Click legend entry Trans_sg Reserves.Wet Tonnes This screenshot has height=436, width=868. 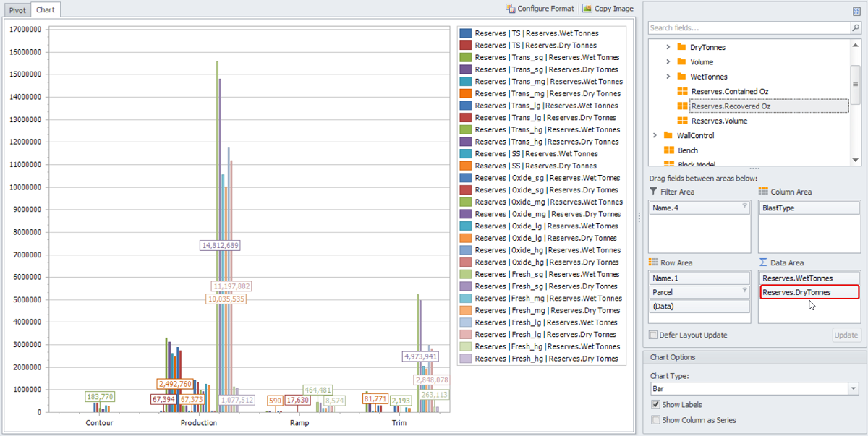tap(548, 57)
